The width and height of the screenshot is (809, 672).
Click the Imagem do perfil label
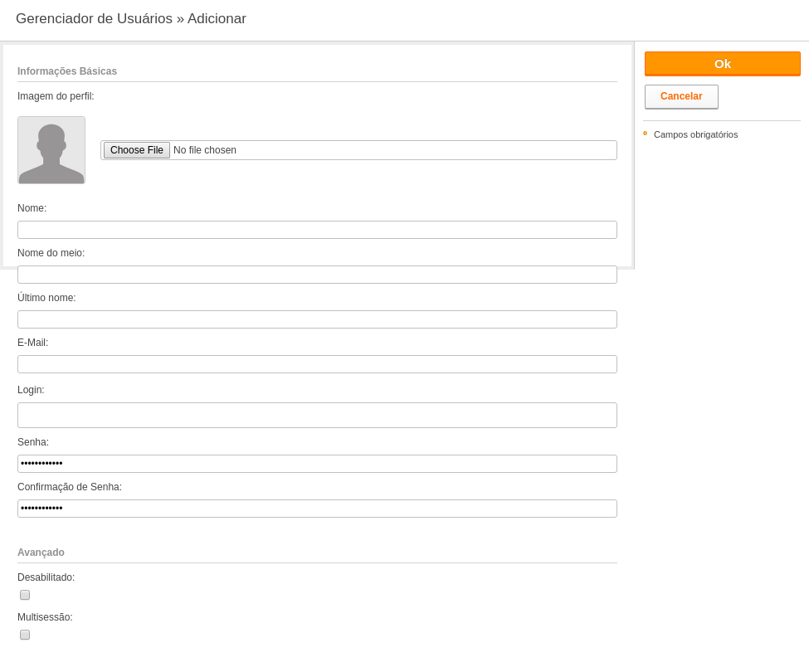pos(56,96)
